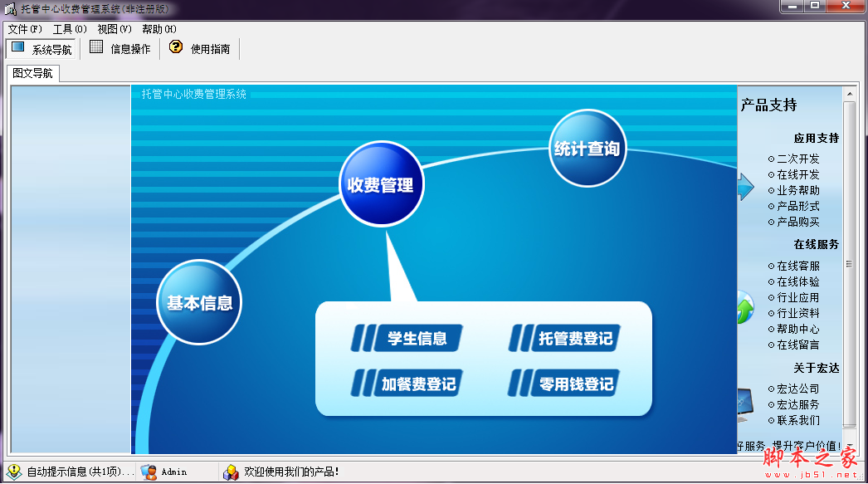This screenshot has height=484, width=868.
Task: Click the 在线客服 link
Action: (x=797, y=266)
